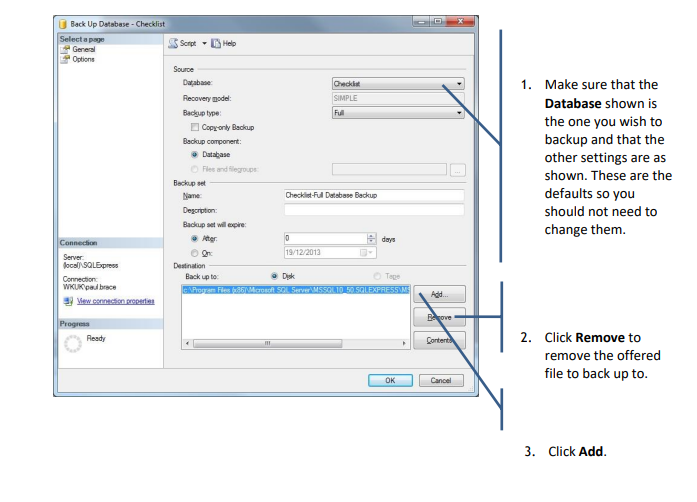This screenshot has height=502, width=697.
Task: Click the Script toolbar button
Action: click(x=182, y=43)
